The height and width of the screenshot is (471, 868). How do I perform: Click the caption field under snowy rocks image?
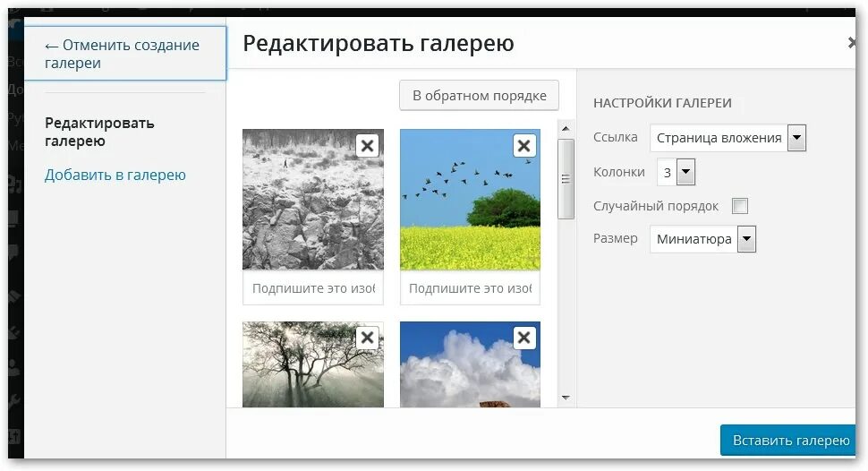point(313,288)
